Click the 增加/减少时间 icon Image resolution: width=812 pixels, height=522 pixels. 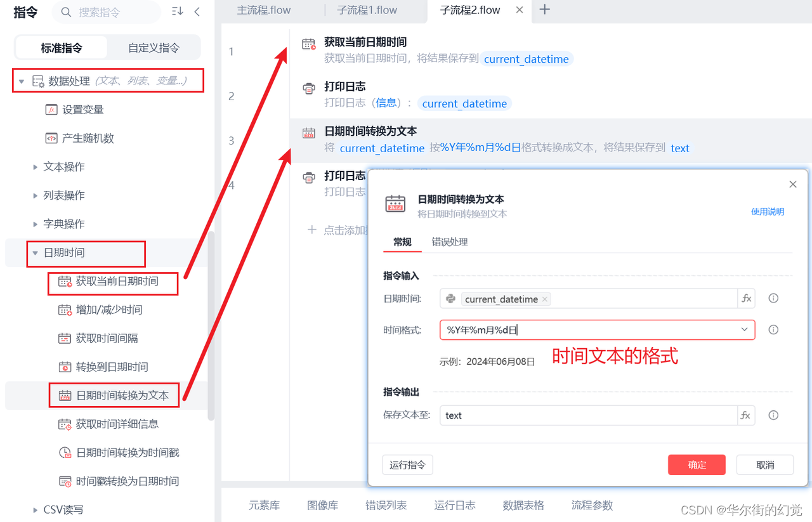65,310
